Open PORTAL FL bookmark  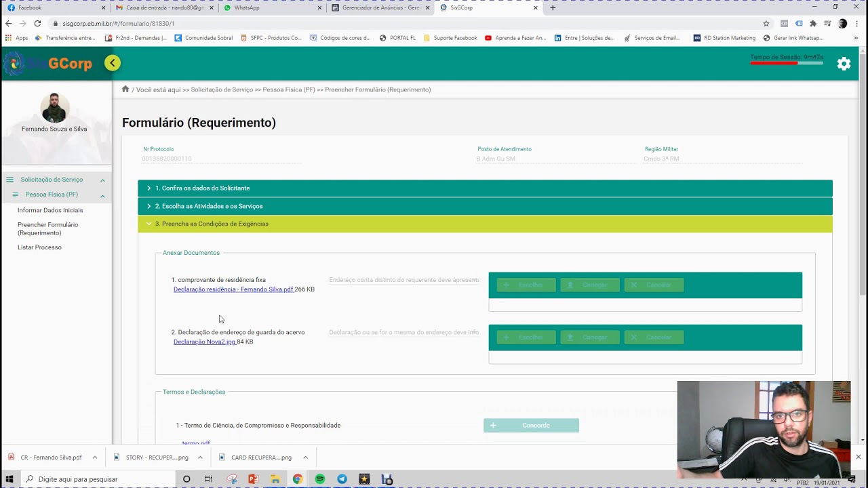pyautogui.click(x=397, y=38)
